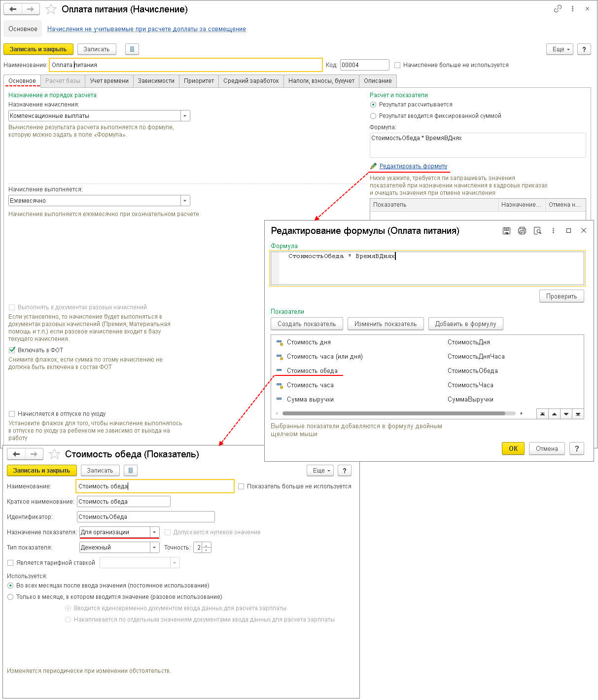Open Еще menu in Начисление toolbar

click(560, 49)
